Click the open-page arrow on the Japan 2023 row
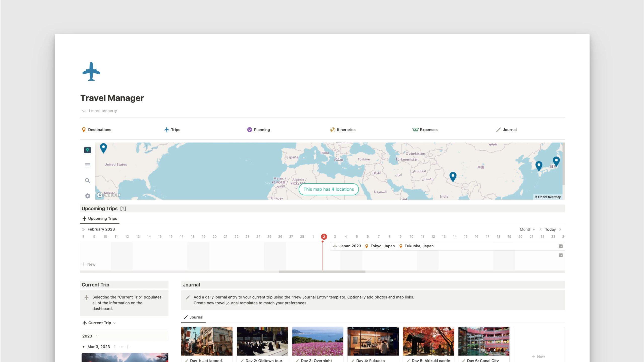Image resolution: width=644 pixels, height=362 pixels. tap(560, 246)
